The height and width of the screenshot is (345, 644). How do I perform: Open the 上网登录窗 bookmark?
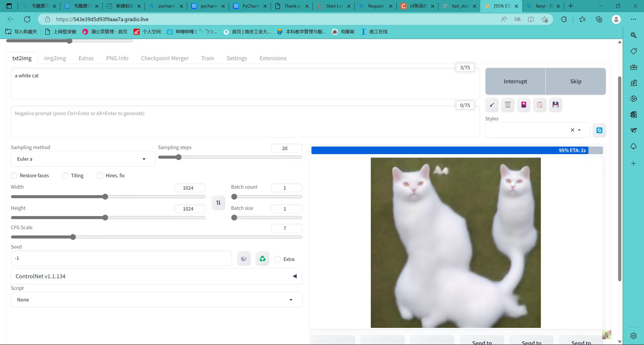click(x=61, y=32)
